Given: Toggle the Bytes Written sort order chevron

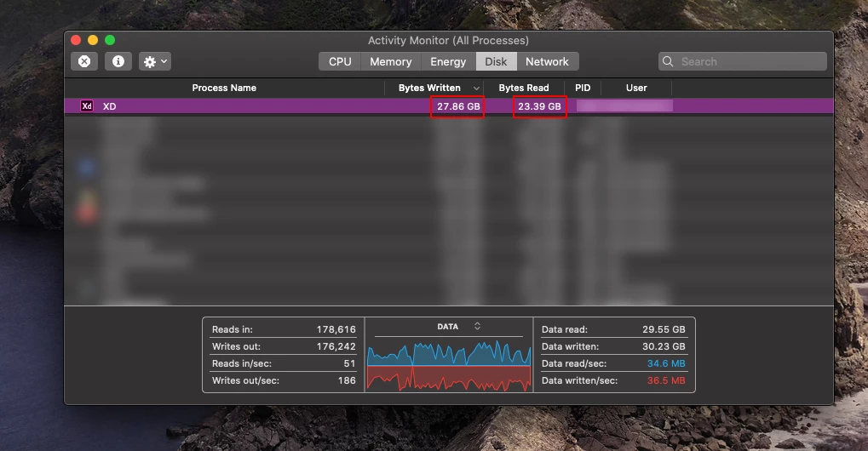Looking at the screenshot, I should (476, 88).
